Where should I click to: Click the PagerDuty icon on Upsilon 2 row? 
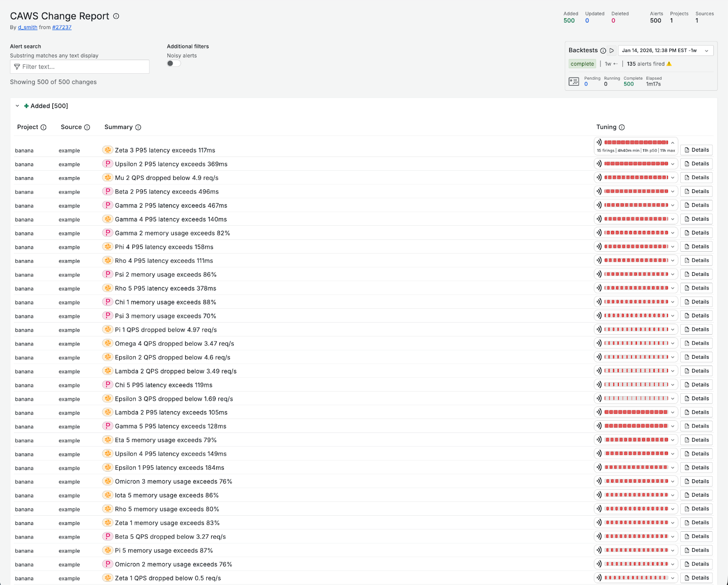coord(108,164)
